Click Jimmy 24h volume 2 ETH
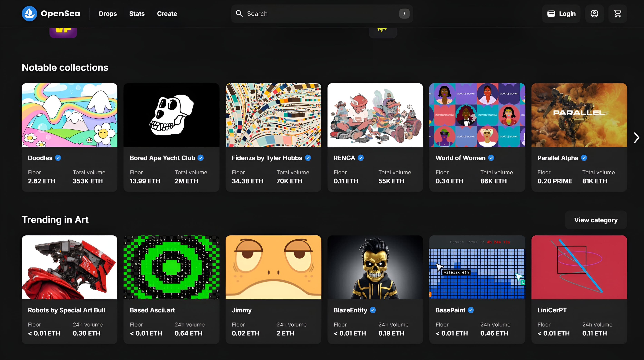Screen dimensions: 644x360 [285, 333]
